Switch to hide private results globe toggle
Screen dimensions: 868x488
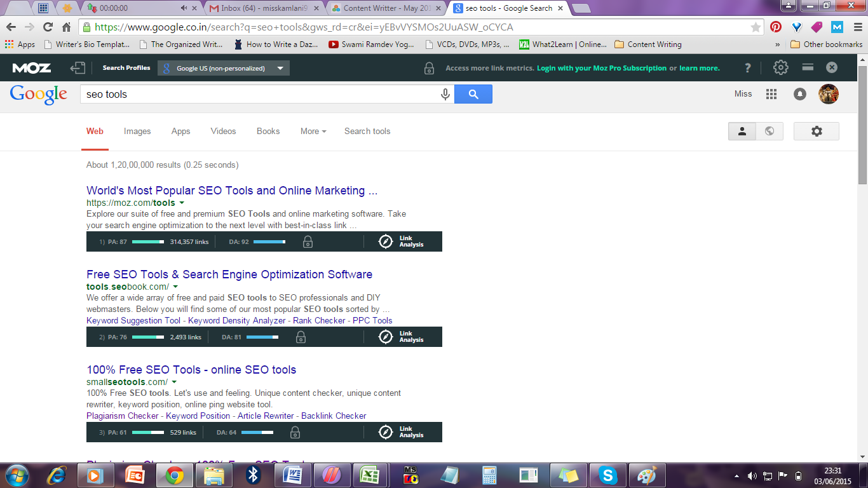point(770,131)
